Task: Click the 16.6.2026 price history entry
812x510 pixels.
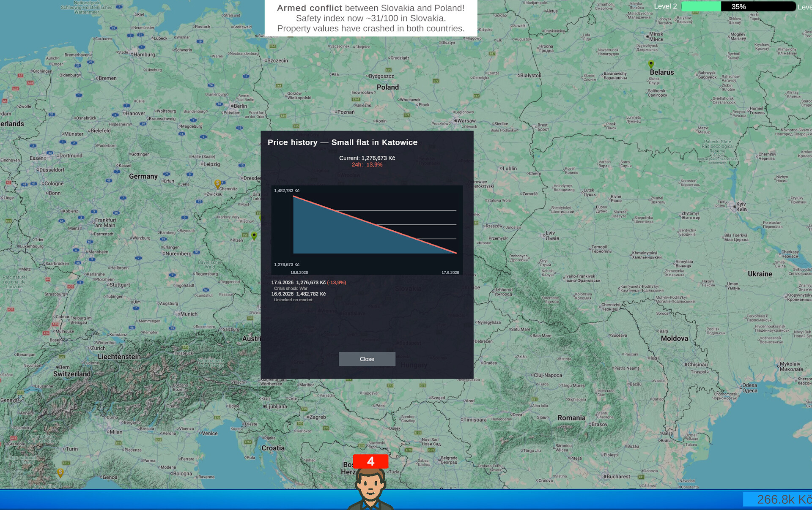Action: pyautogui.click(x=299, y=294)
